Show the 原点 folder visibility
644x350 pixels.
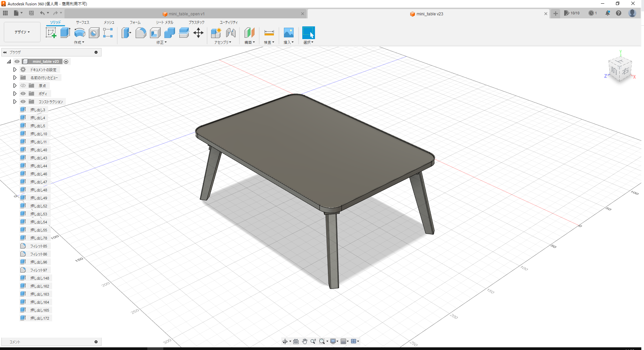(x=23, y=85)
